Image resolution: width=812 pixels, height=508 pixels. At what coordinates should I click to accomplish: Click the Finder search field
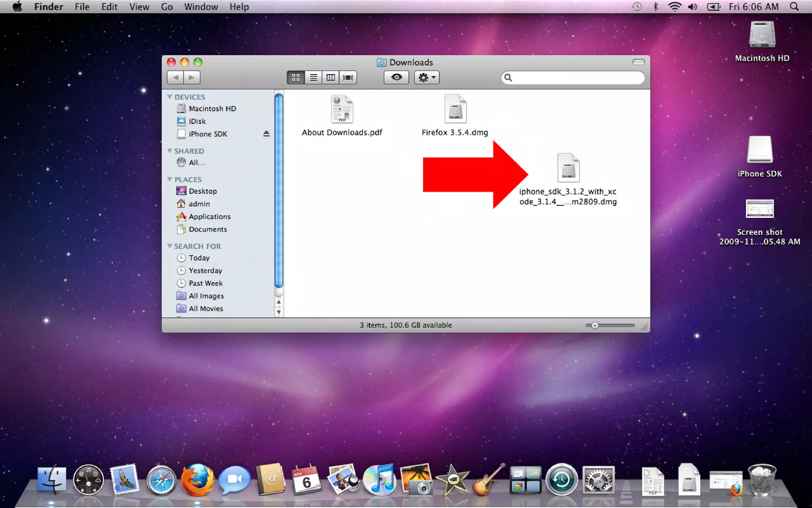[577, 78]
